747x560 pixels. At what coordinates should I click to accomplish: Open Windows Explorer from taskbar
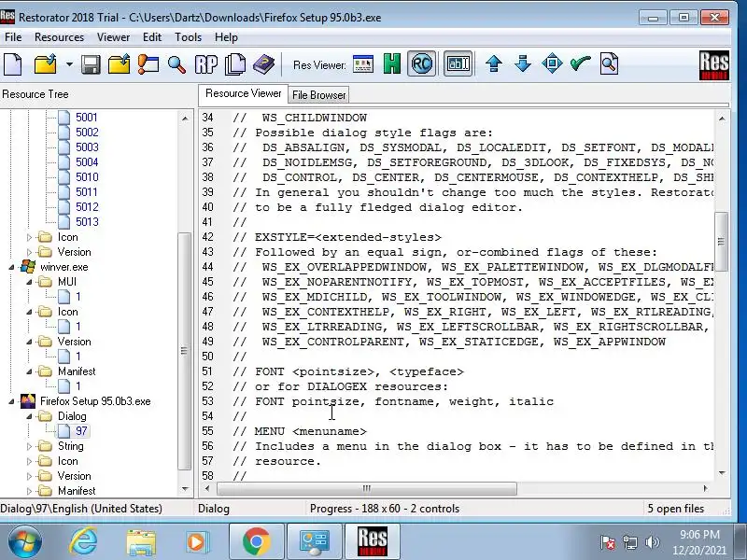pyautogui.click(x=141, y=542)
